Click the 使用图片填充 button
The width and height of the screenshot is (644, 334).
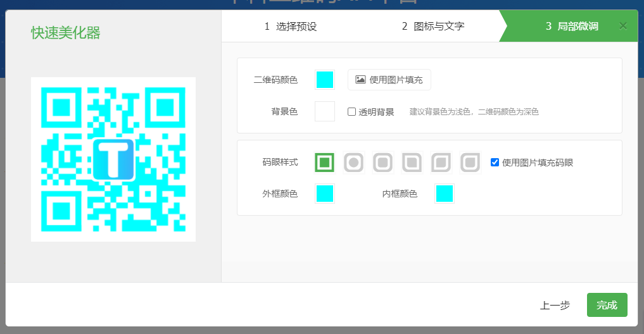pyautogui.click(x=389, y=80)
